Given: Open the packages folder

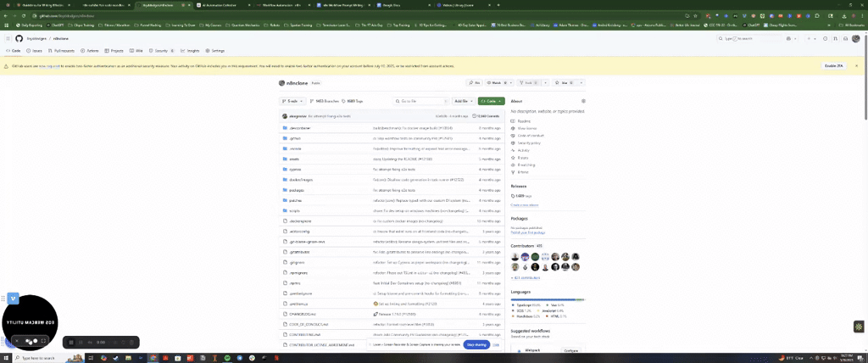Looking at the screenshot, I should (297, 190).
